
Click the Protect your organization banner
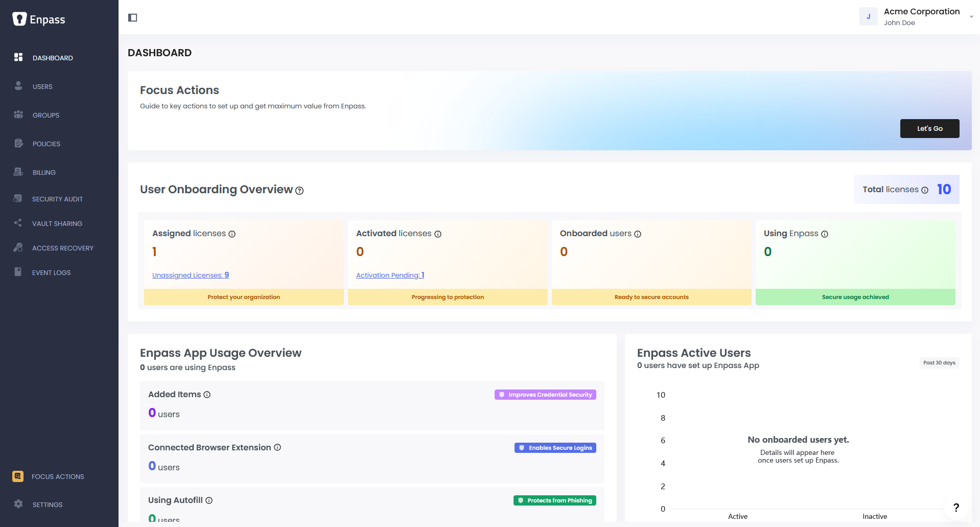coord(244,297)
